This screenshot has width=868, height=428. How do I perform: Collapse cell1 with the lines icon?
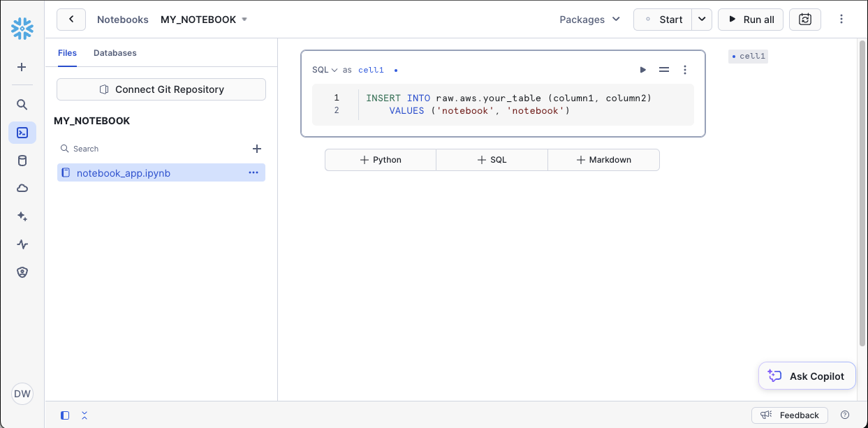tap(664, 70)
